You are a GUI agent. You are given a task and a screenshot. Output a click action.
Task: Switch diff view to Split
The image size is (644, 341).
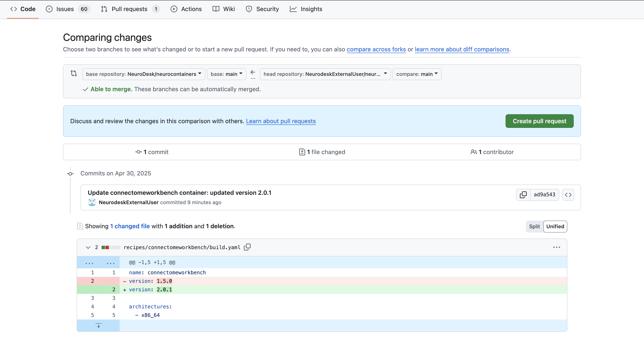click(x=534, y=226)
